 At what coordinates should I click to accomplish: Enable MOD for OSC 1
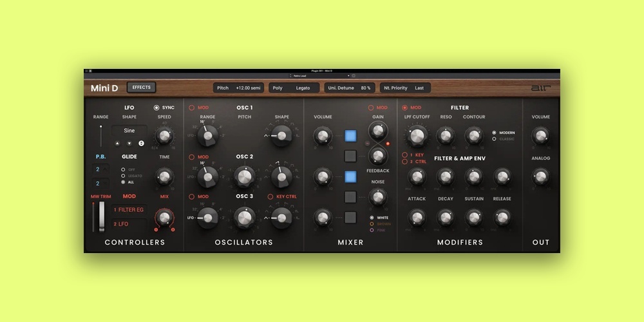pos(199,108)
